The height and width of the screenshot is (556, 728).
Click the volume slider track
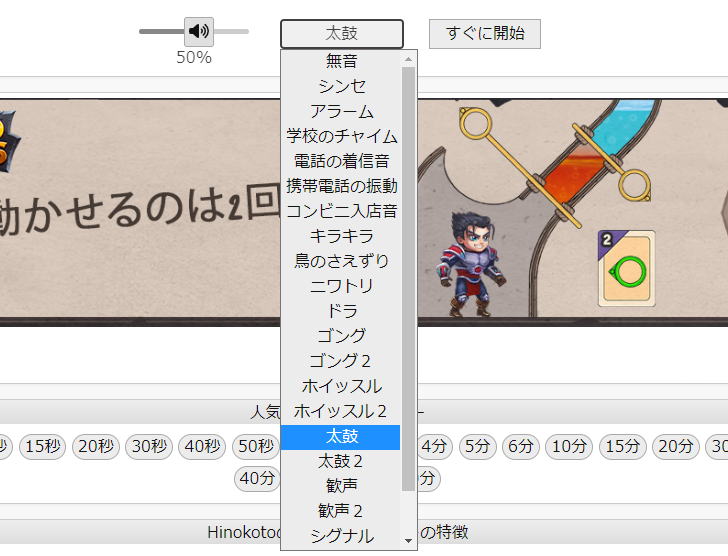160,31
